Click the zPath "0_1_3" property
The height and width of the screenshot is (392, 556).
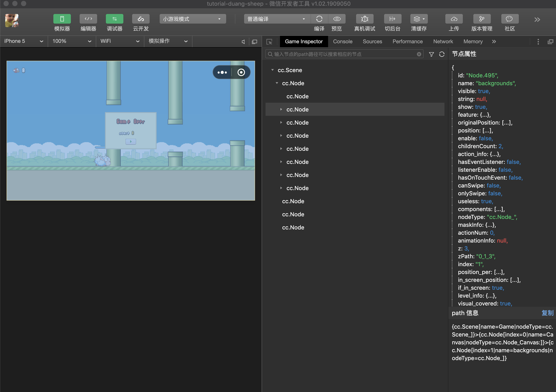point(477,256)
